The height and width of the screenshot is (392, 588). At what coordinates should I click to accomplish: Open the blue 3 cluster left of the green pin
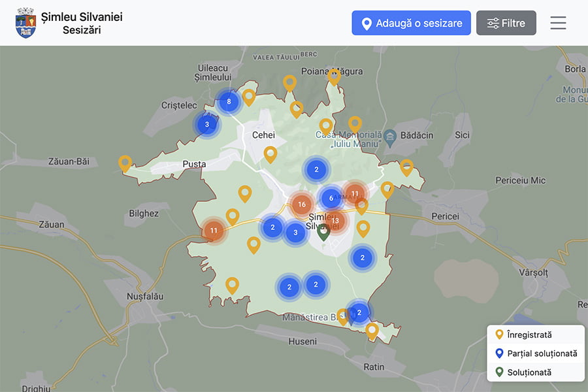pyautogui.click(x=295, y=233)
